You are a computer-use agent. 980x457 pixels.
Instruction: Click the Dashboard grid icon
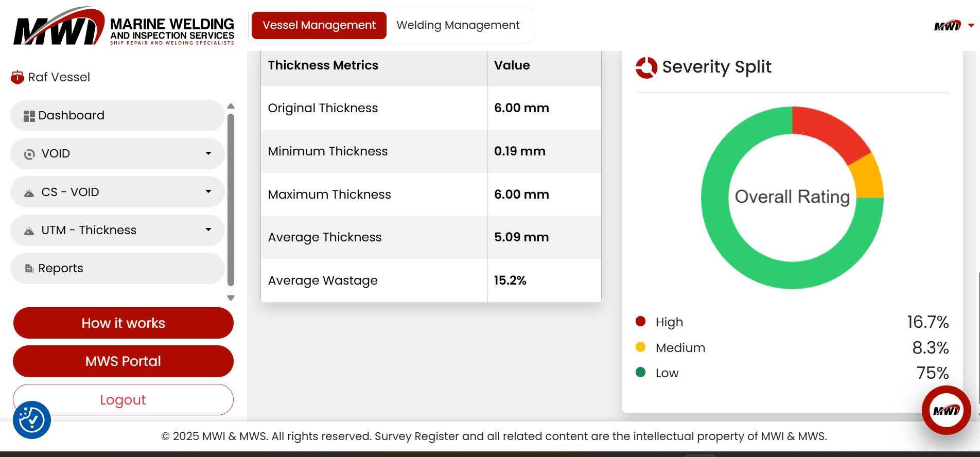[29, 116]
